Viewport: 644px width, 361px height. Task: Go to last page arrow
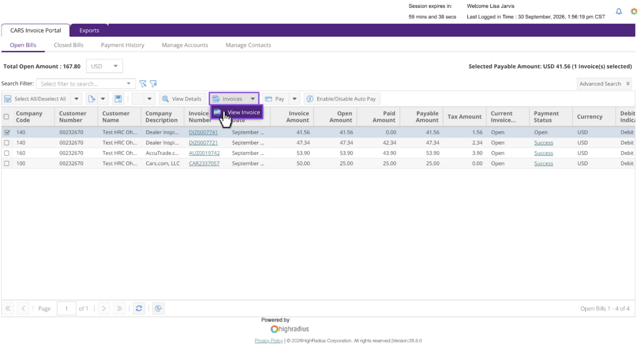pos(119,308)
